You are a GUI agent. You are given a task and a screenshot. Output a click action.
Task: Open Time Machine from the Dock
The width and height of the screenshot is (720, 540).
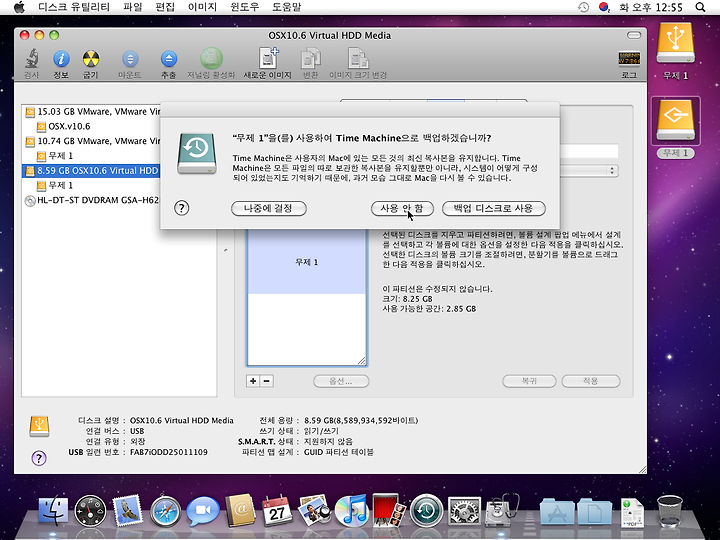[427, 511]
